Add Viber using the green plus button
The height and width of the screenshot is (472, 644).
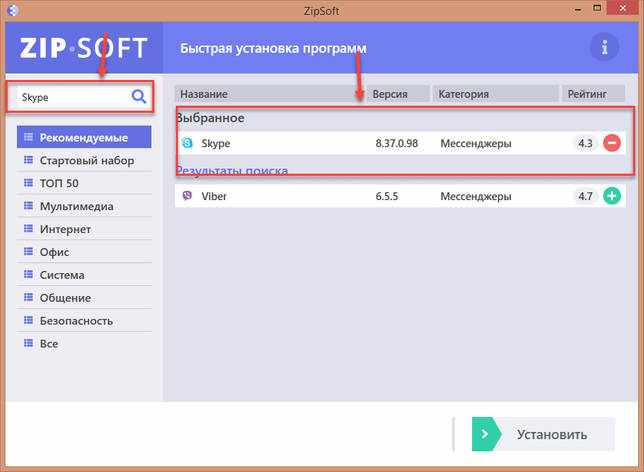612,196
